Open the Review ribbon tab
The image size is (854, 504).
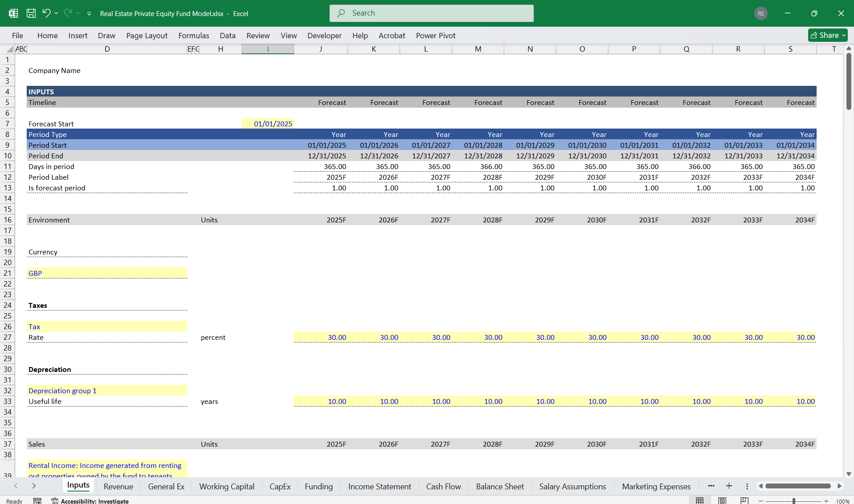pos(258,36)
